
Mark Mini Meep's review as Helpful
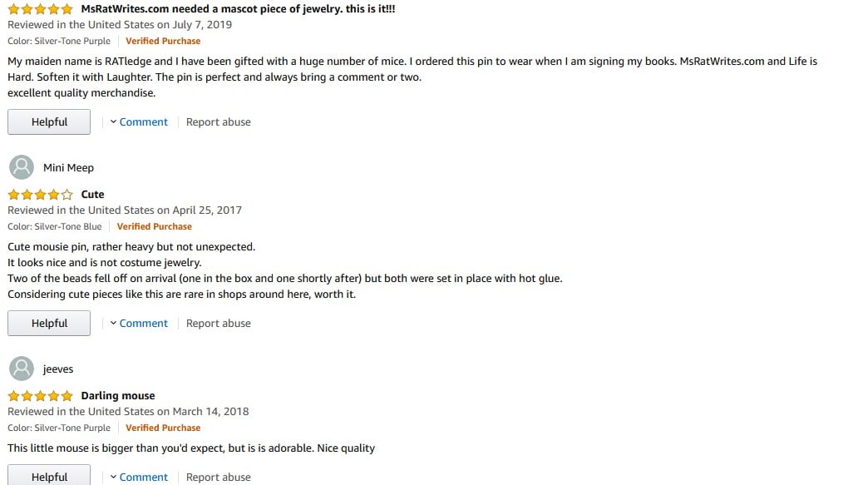coord(49,324)
